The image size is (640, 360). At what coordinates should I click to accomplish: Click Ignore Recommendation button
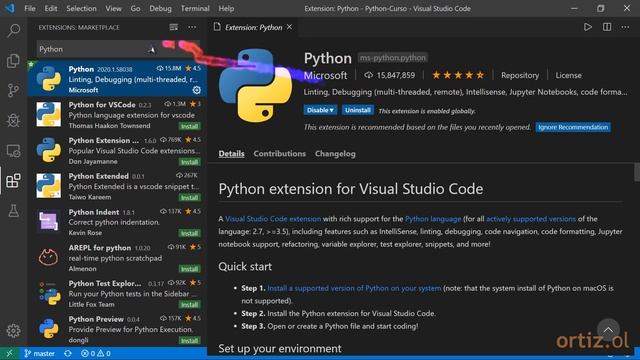573,127
